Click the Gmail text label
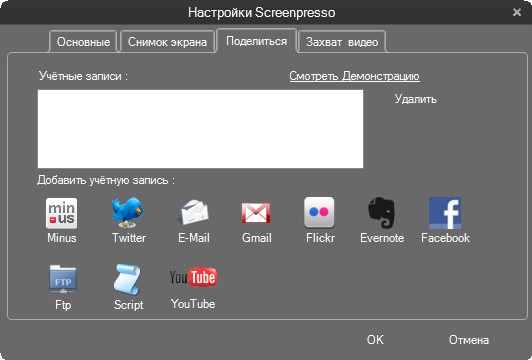 (256, 238)
